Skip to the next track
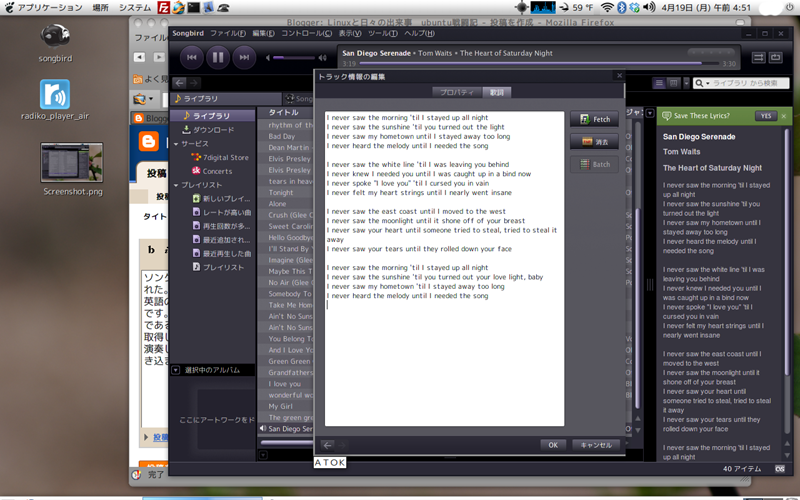Screen dimensions: 800x500 point(244,57)
